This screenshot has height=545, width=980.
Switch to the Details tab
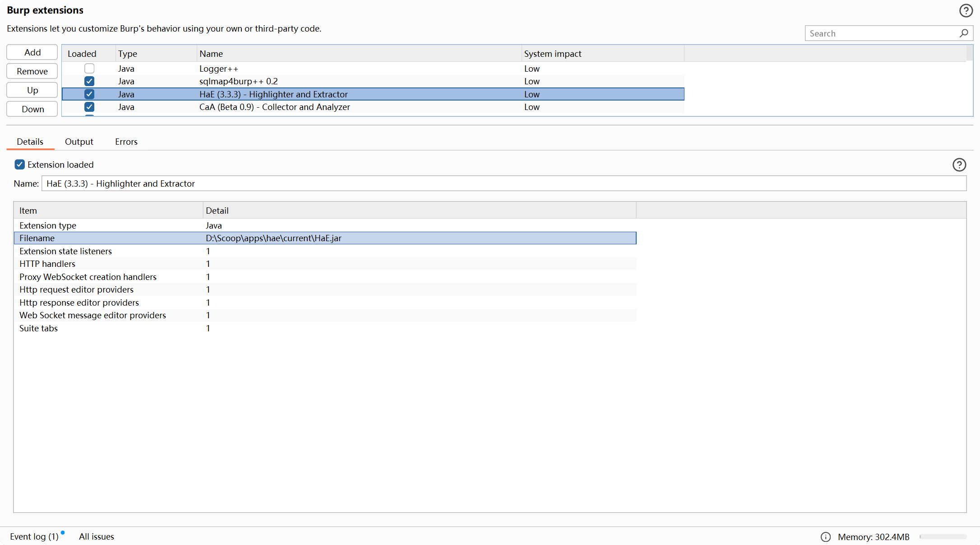30,142
